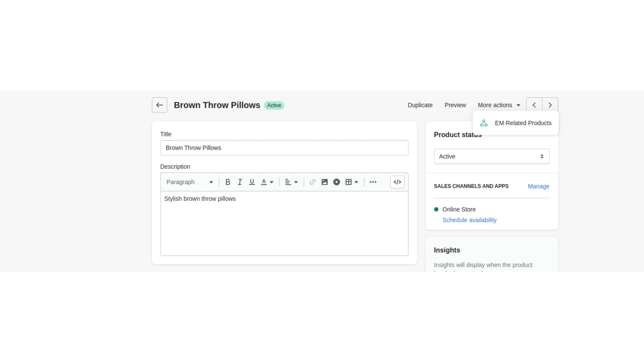
Task: Expand the text alignment dropdown
Action: (291, 182)
